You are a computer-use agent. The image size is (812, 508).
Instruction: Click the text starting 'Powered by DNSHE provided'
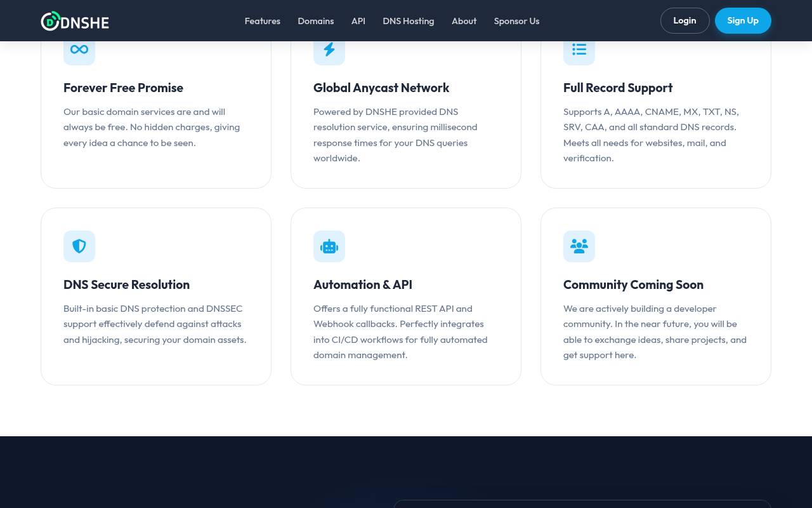pos(395,135)
